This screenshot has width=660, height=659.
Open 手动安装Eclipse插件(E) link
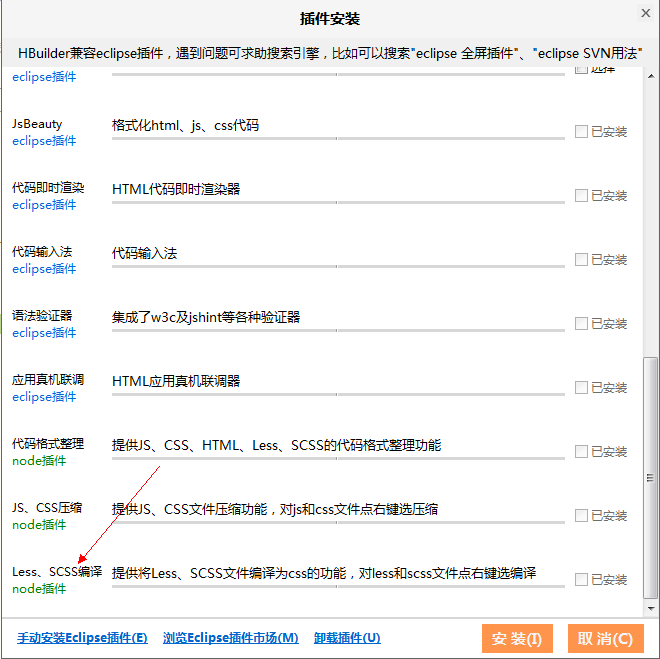82,638
